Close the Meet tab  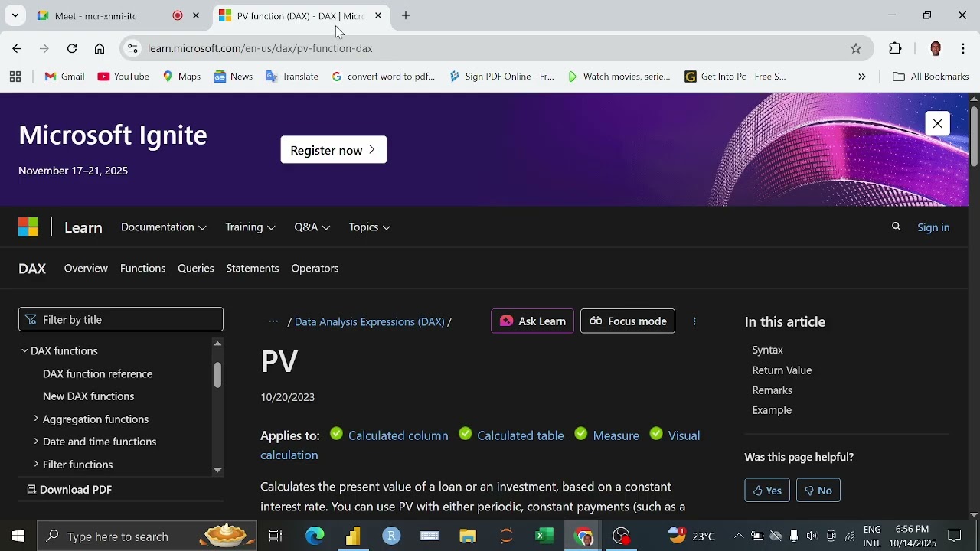196,15
